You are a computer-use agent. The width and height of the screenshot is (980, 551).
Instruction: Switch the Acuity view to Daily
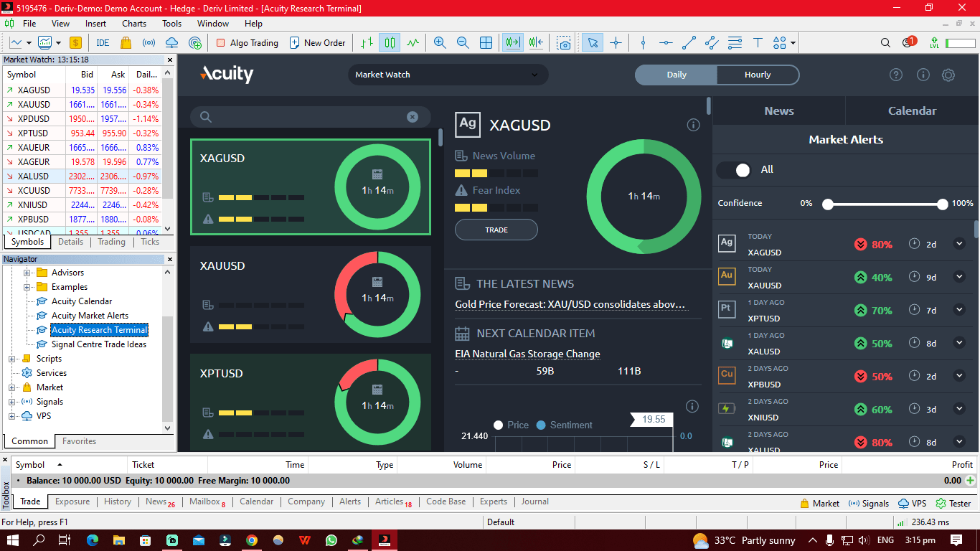click(676, 75)
